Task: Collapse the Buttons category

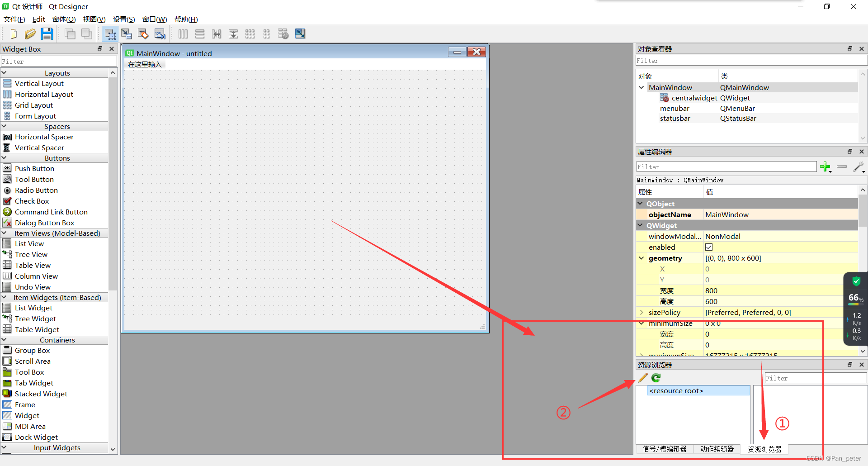Action: pos(4,158)
